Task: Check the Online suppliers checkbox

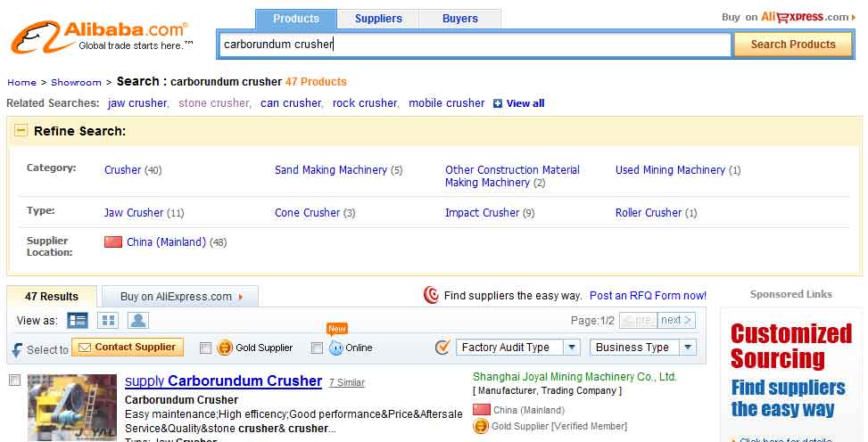Action: pyautogui.click(x=317, y=348)
